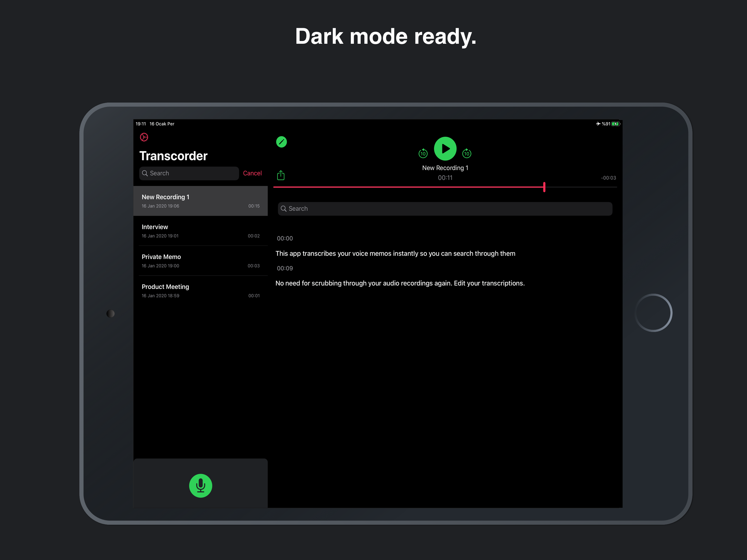Click the transcript line starting 'No need for scrubbing'
The image size is (747, 560).
coord(400,283)
